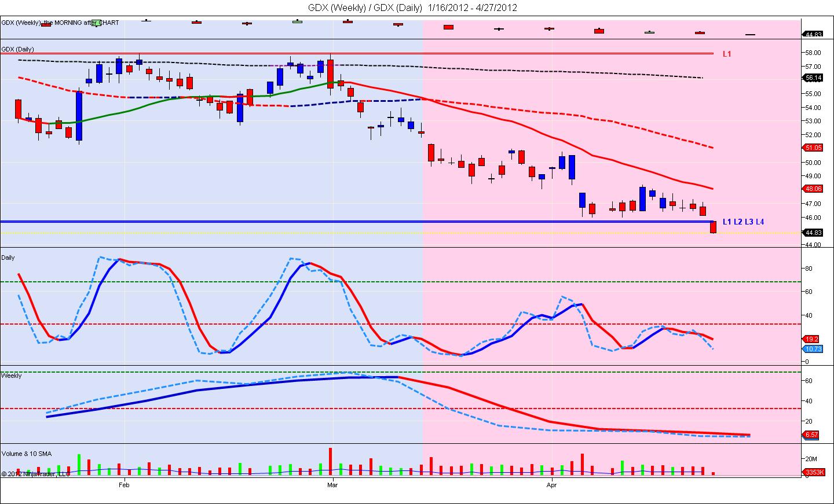The image size is (834, 504).
Task: Select the 'Weekly' stochastic panel label
Action: [x=12, y=376]
